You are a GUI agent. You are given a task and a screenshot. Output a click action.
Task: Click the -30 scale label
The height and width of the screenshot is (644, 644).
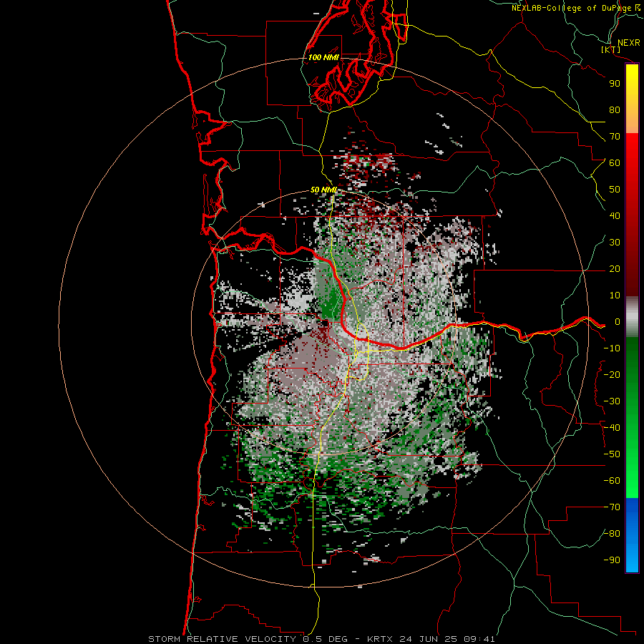pos(612,401)
